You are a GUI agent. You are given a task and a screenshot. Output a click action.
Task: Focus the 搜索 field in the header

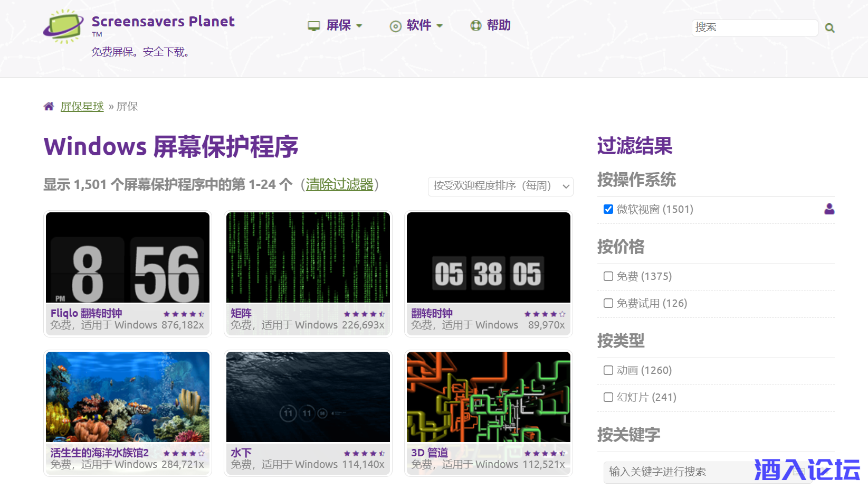755,27
